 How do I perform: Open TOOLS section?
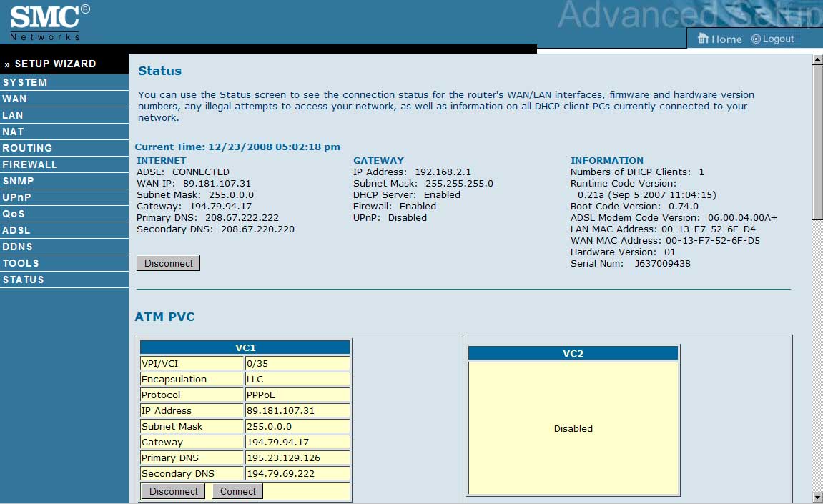(21, 263)
